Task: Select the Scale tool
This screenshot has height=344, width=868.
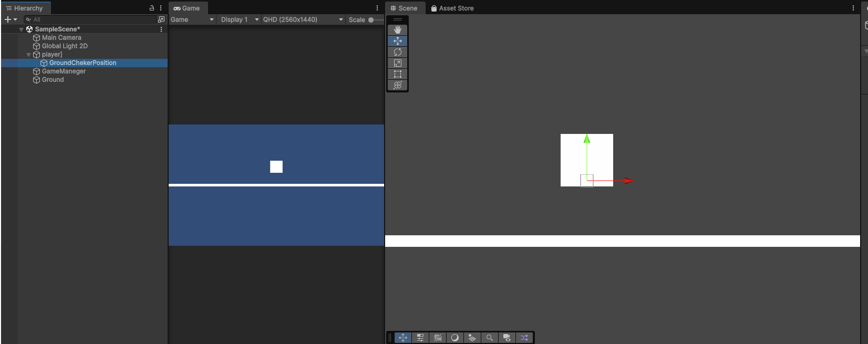Action: pyautogui.click(x=398, y=63)
